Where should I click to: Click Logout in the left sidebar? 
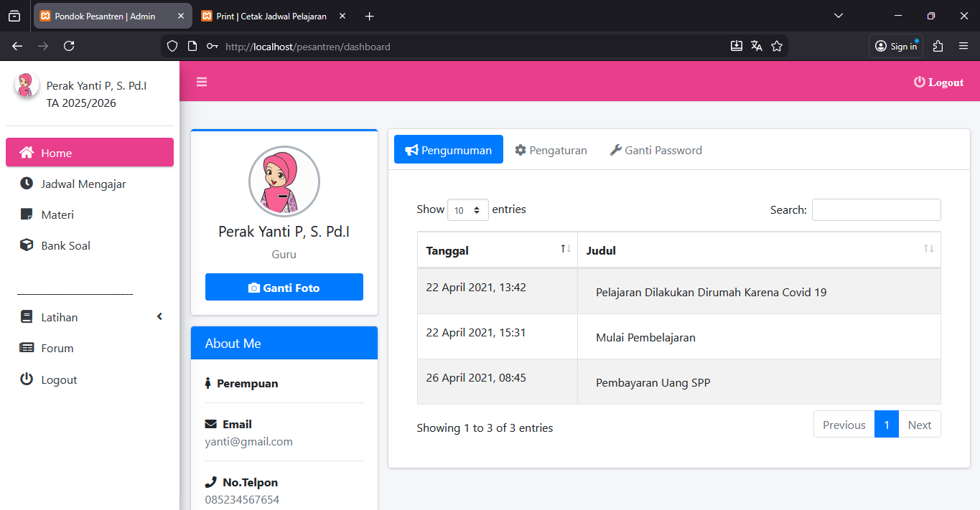(58, 379)
